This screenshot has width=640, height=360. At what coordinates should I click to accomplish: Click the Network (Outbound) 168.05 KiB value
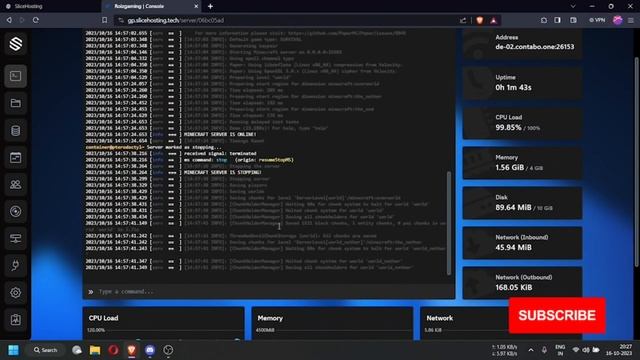click(x=514, y=287)
